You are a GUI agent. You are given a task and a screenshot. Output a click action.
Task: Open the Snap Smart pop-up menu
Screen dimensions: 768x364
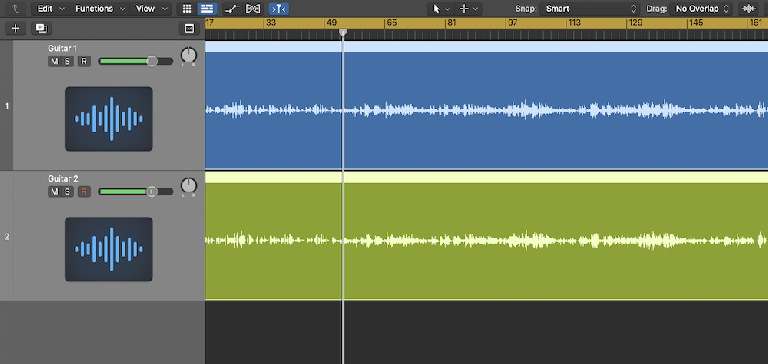(x=589, y=8)
